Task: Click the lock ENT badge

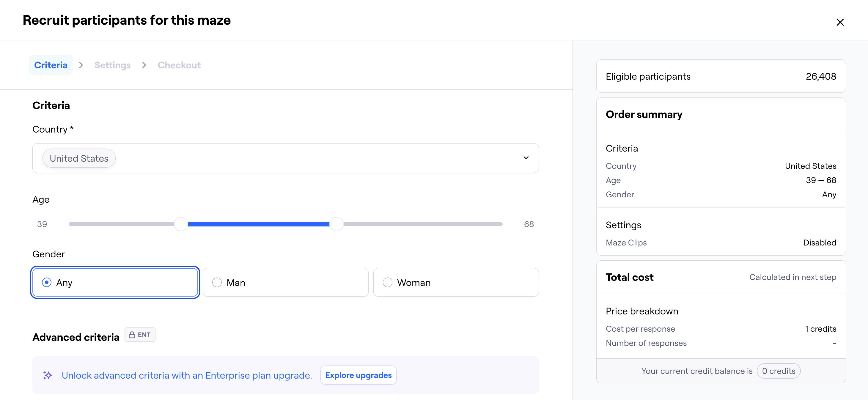Action: click(140, 335)
